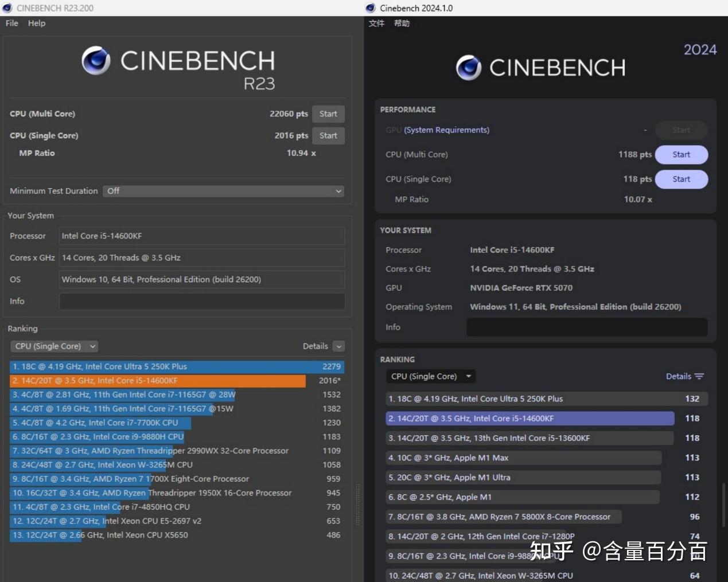Click the Details filter icon in Cinebench 2024
This screenshot has height=582, width=728.
699,377
